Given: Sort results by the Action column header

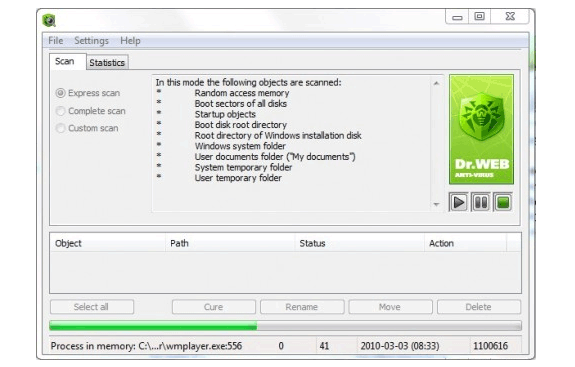Looking at the screenshot, I should [465, 243].
